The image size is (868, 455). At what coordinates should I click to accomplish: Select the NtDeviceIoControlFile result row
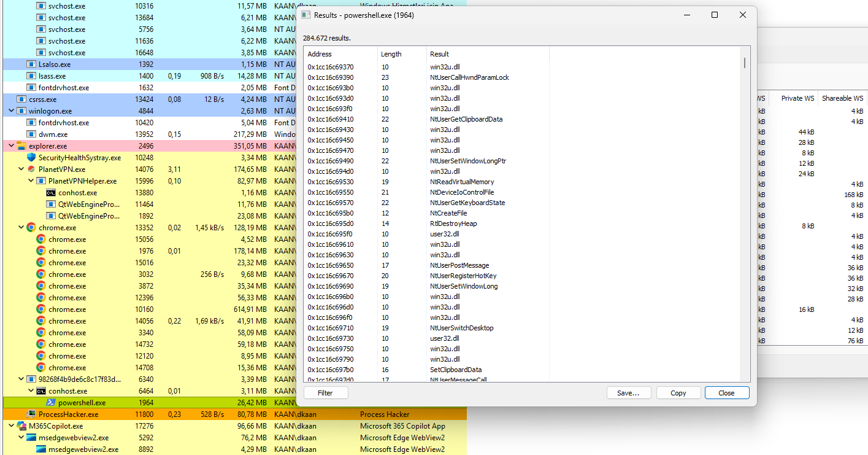tap(522, 192)
